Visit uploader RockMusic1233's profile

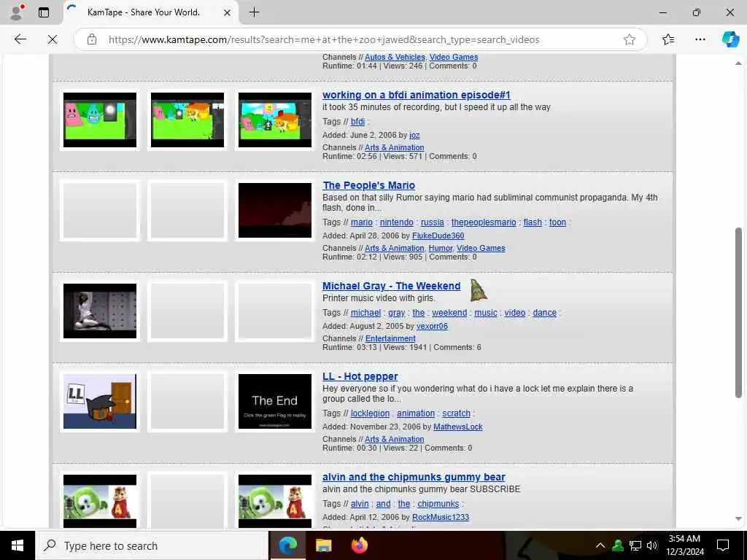(x=441, y=517)
